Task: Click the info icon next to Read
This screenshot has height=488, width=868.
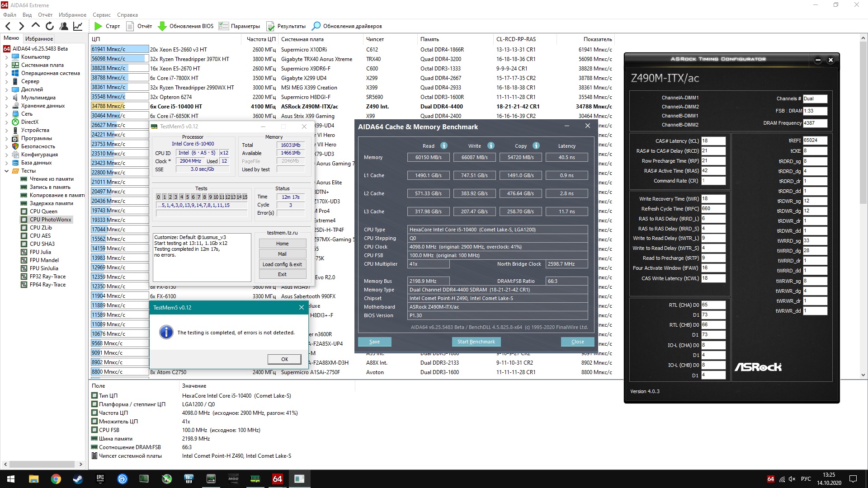Action: 444,145
